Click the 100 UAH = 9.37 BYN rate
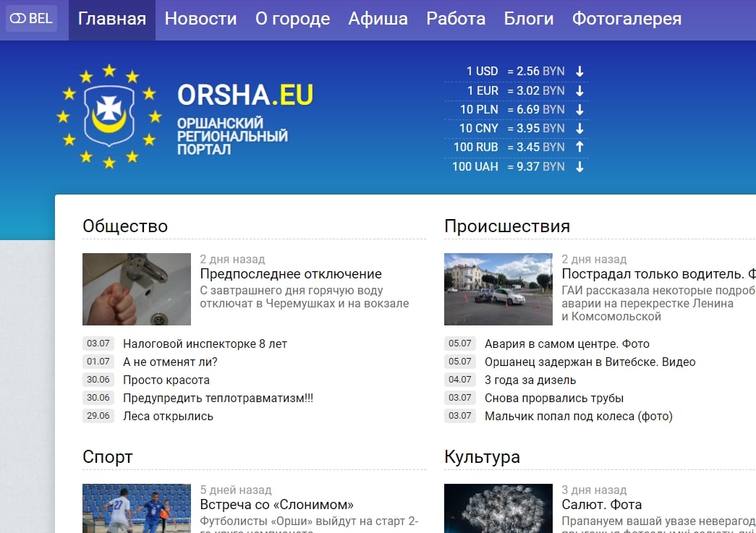The height and width of the screenshot is (533, 756). (508, 166)
